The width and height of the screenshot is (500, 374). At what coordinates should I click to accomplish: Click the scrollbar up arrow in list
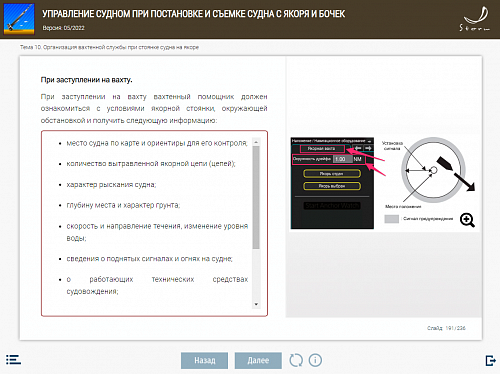click(x=256, y=142)
